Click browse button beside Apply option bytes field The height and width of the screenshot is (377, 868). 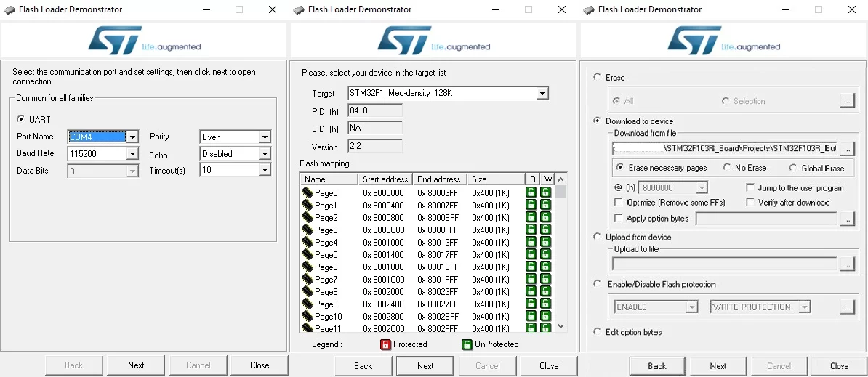[847, 219]
